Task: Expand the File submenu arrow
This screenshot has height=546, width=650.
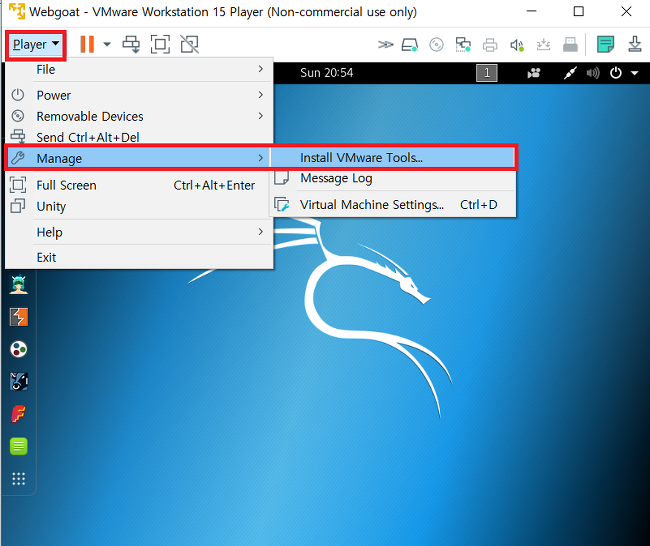Action: pyautogui.click(x=260, y=69)
